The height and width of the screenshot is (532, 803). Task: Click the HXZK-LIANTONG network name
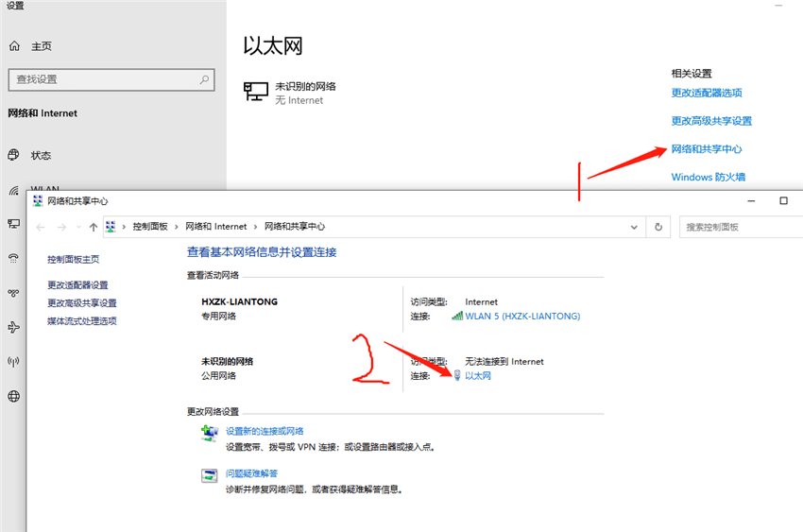pyautogui.click(x=239, y=301)
